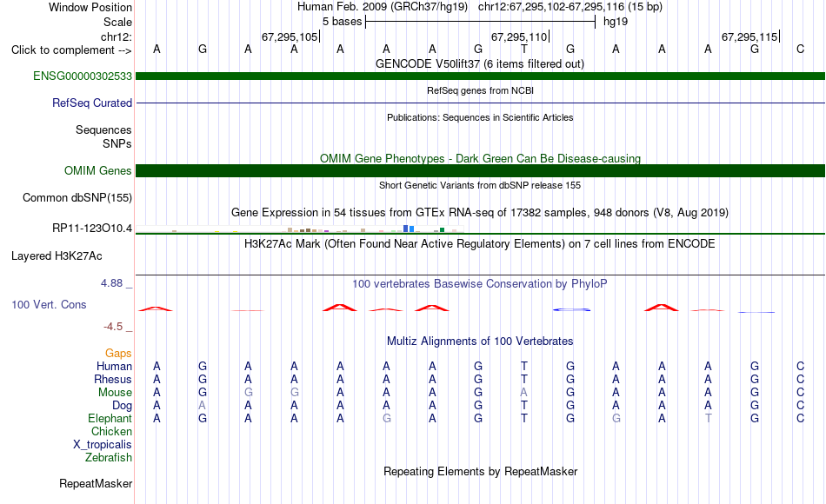Click Elephant row's mismatched faded T base
The image size is (826, 504).
[708, 418]
